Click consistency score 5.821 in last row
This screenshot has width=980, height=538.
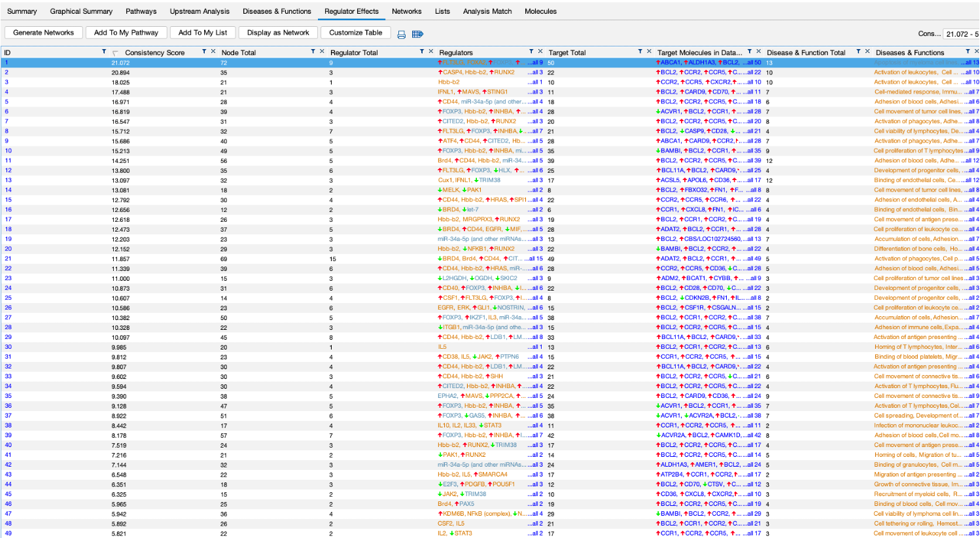click(119, 533)
